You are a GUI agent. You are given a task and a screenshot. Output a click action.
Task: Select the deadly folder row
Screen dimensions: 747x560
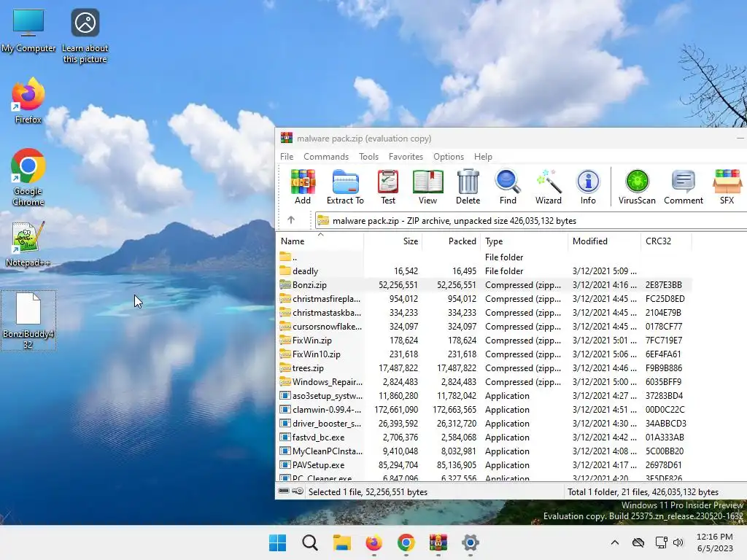click(x=484, y=271)
